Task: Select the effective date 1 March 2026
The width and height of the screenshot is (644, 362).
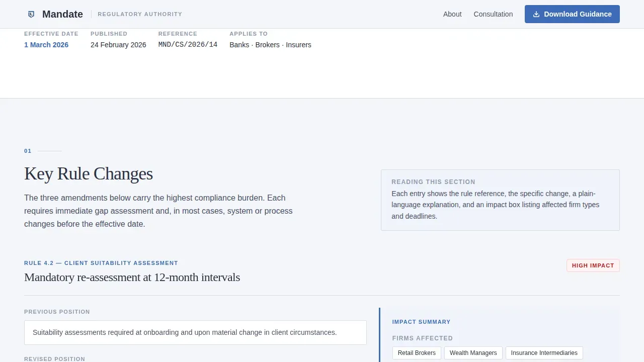Action: [x=46, y=45]
